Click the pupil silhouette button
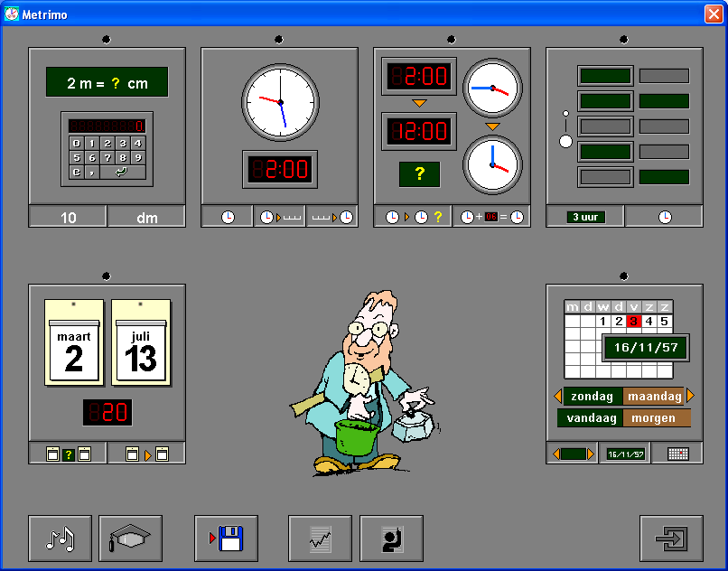 coord(391,538)
